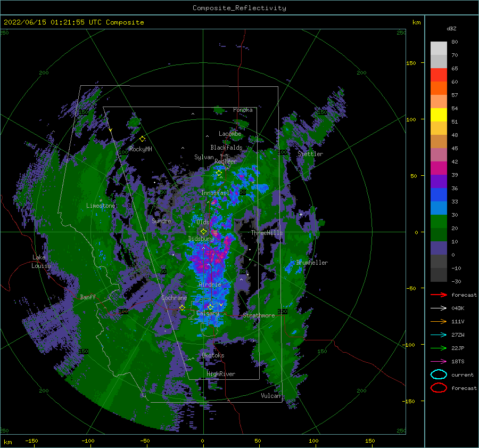Click the Strathmore town label
Image resolution: width=479 pixels, height=448 pixels.
pyautogui.click(x=259, y=315)
